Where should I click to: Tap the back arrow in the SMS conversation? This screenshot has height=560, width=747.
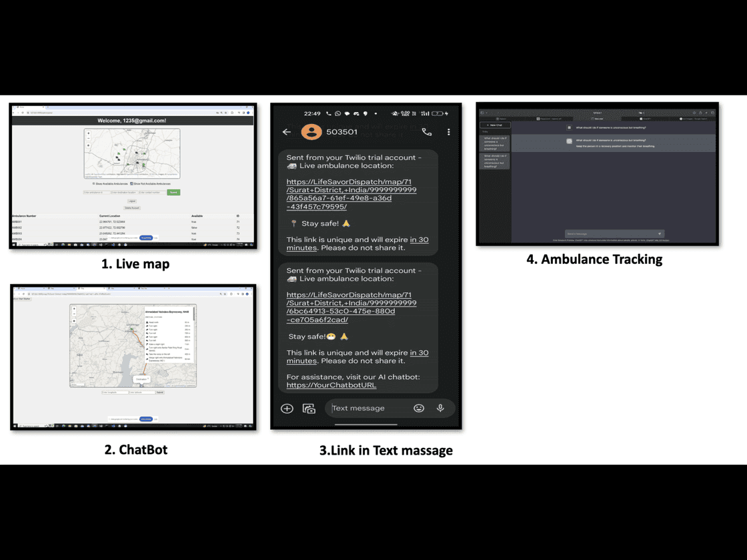(x=286, y=132)
